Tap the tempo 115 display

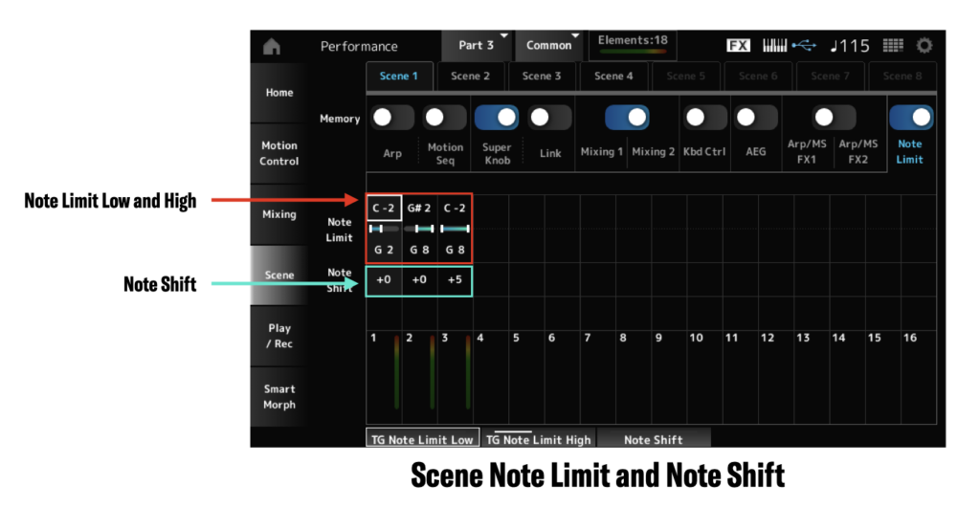(850, 46)
